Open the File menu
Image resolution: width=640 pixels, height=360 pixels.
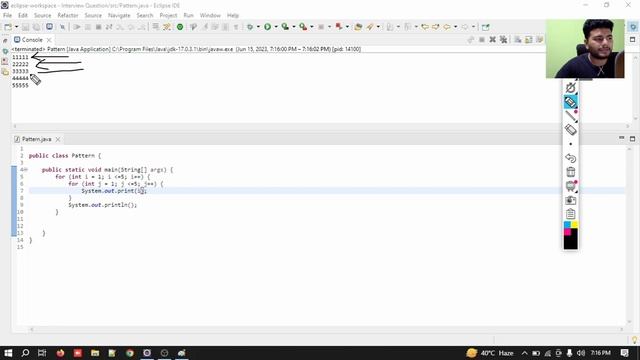7,15
